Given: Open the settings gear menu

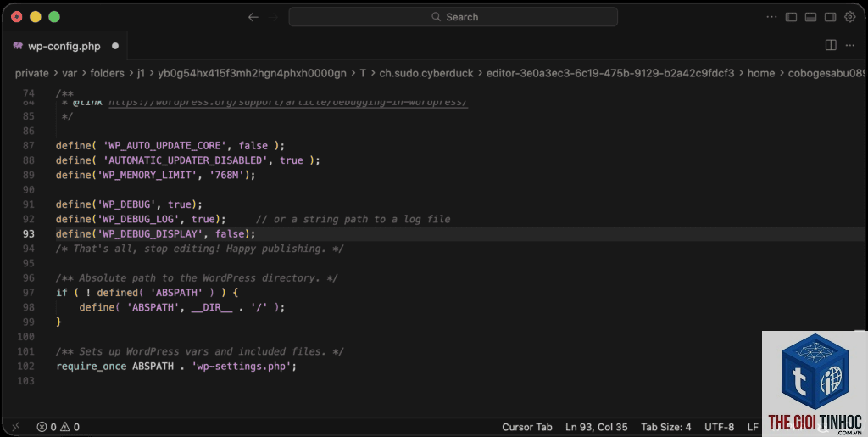Looking at the screenshot, I should (x=849, y=17).
